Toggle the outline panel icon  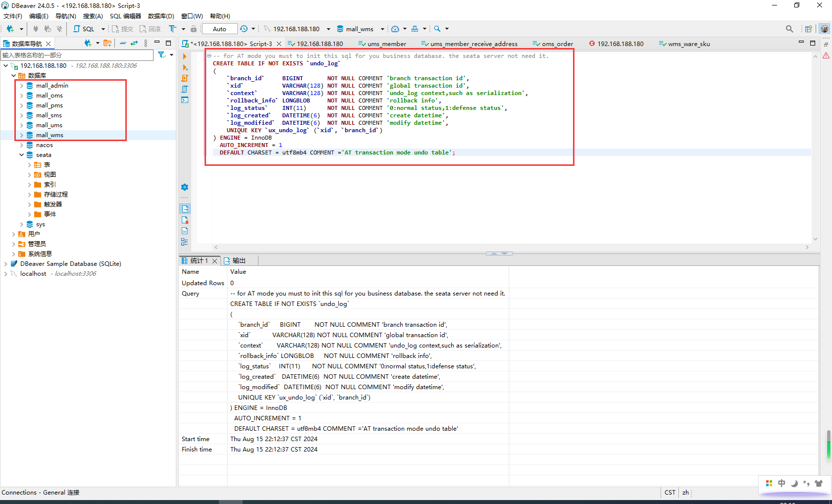[x=185, y=242]
